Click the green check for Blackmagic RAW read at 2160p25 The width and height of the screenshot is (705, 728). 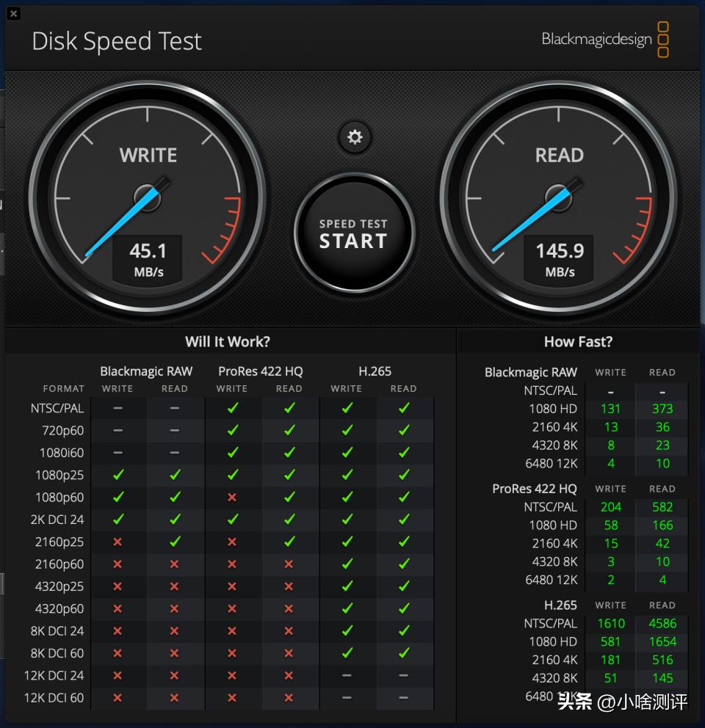pos(175,542)
